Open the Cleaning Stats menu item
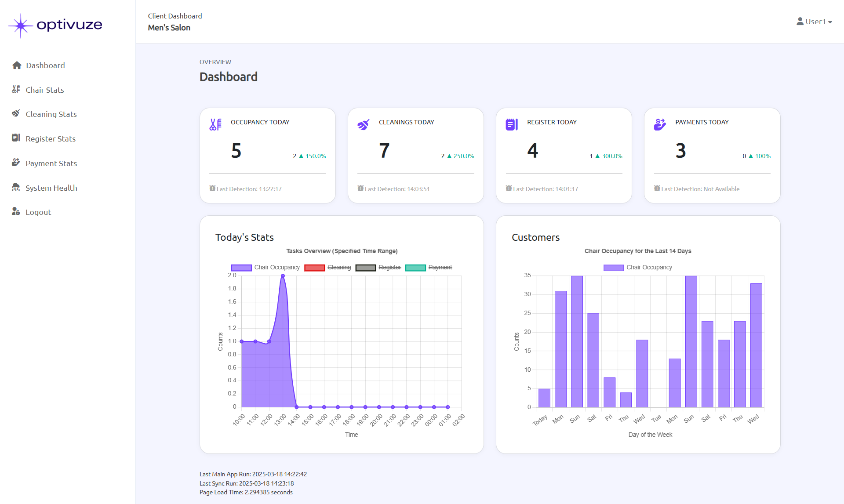Viewport: 844px width, 504px height. pyautogui.click(x=51, y=114)
